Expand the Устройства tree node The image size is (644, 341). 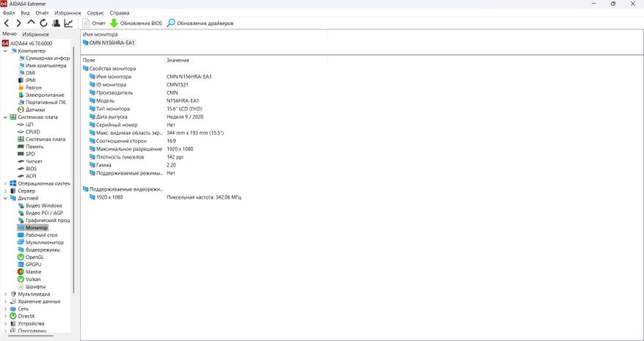pyautogui.click(x=5, y=323)
